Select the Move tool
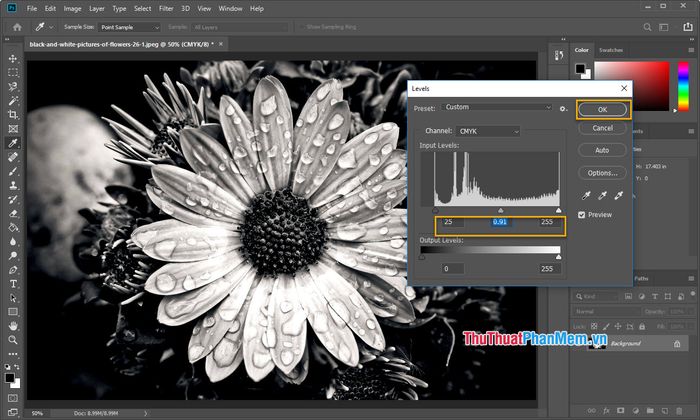This screenshot has height=420, width=700. [x=13, y=58]
